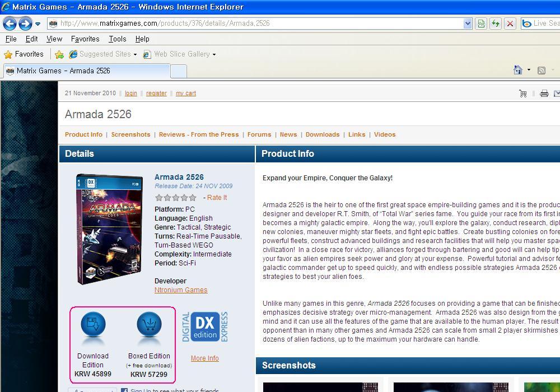Open the View menu
The width and height of the screenshot is (560, 392).
tap(54, 39)
